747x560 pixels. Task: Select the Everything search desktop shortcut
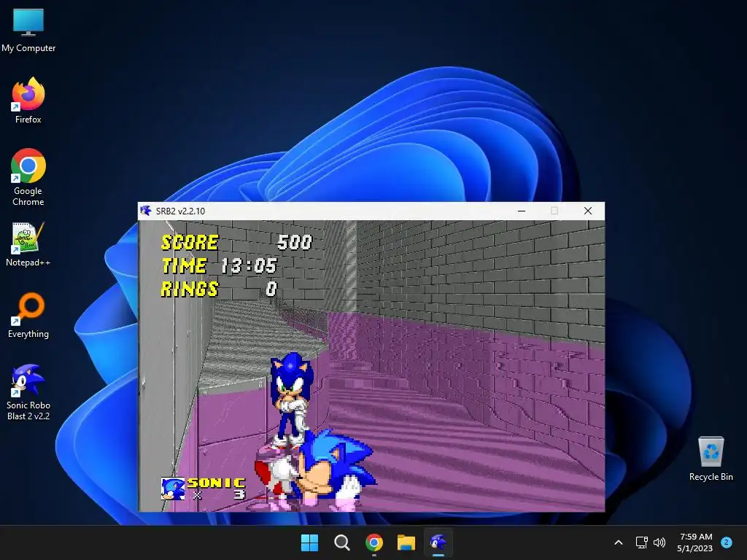[x=28, y=315]
